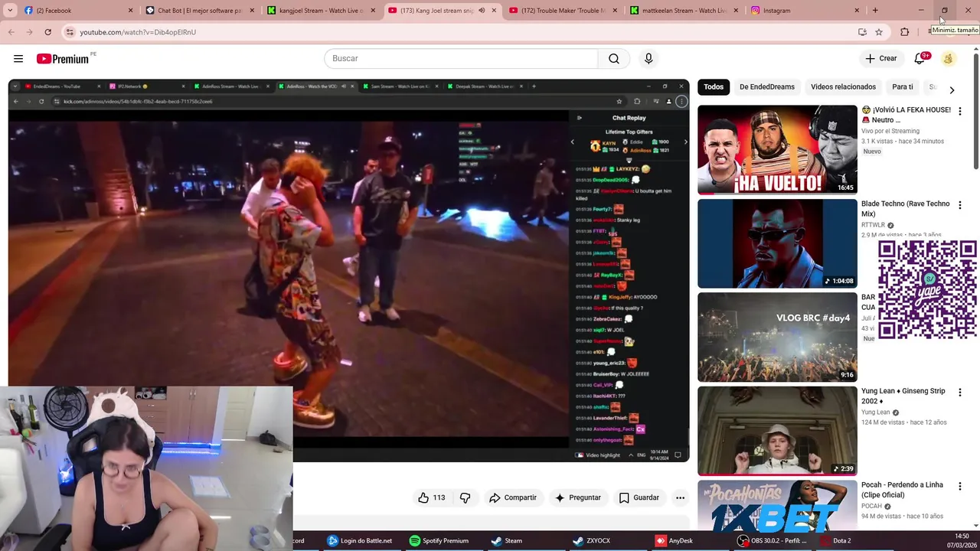Go back in browser history
Screen dimensions: 980x551
(x=11, y=32)
